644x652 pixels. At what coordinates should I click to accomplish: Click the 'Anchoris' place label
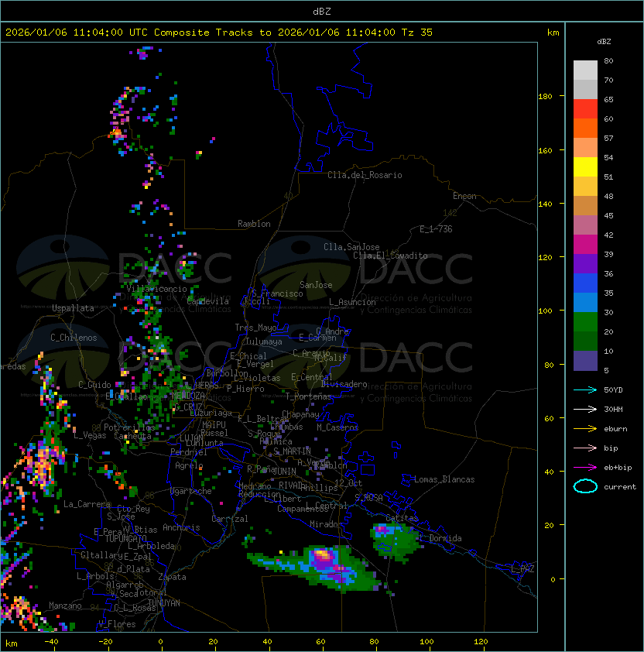click(181, 527)
